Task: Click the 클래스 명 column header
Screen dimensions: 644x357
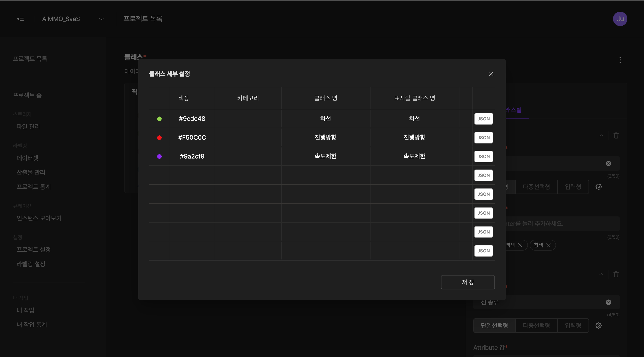Action: click(326, 98)
